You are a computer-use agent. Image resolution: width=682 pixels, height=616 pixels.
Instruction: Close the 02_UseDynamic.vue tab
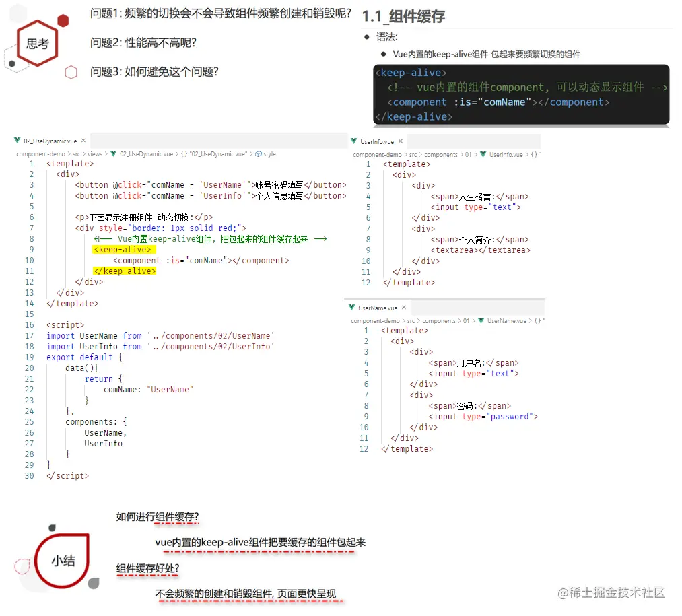83,141
